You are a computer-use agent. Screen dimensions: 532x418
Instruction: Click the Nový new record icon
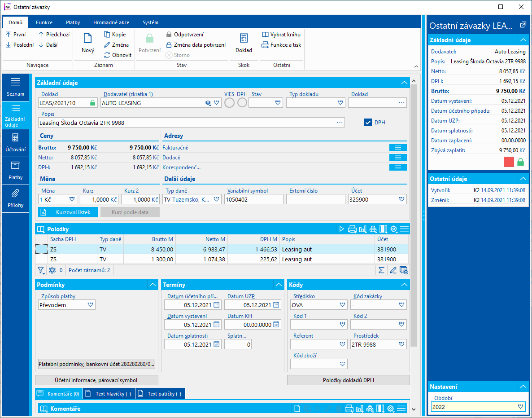coord(87,39)
